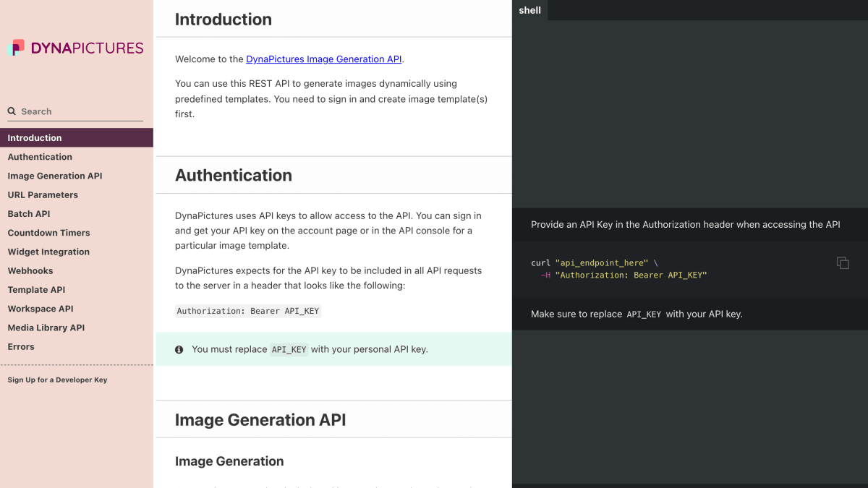Click 'DynaPictures expects for the API key' paragraph
Screen dimensions: 868x488
328,278
